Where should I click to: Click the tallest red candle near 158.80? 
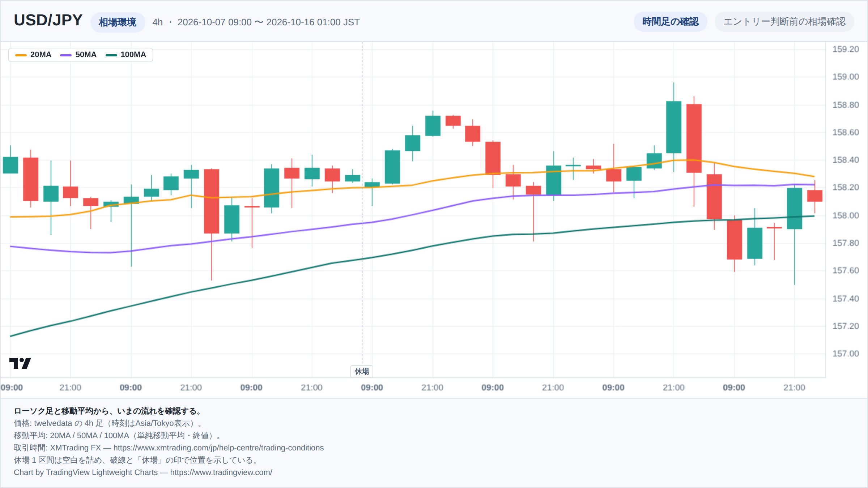tap(694, 138)
